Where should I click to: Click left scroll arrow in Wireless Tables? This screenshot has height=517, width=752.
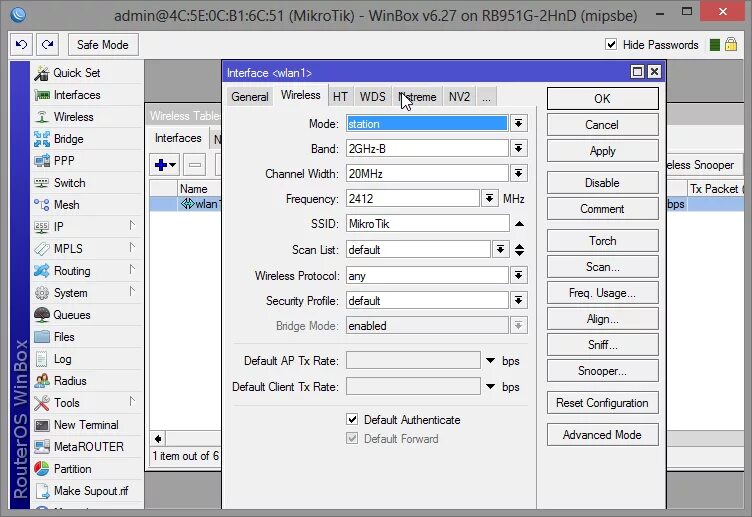158,438
